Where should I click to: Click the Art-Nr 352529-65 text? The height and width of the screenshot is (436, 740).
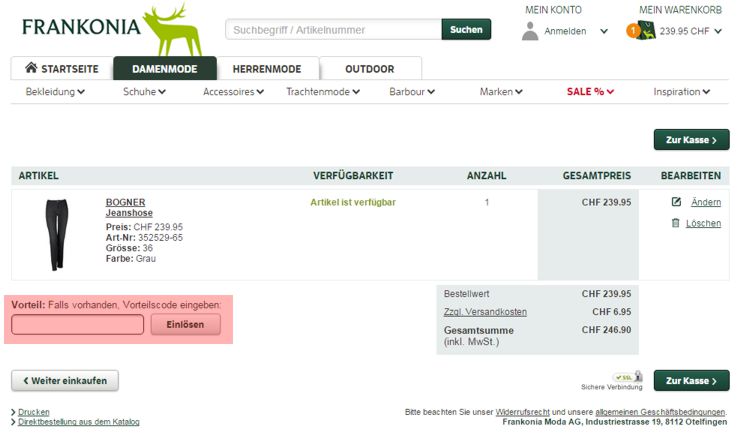144,237
